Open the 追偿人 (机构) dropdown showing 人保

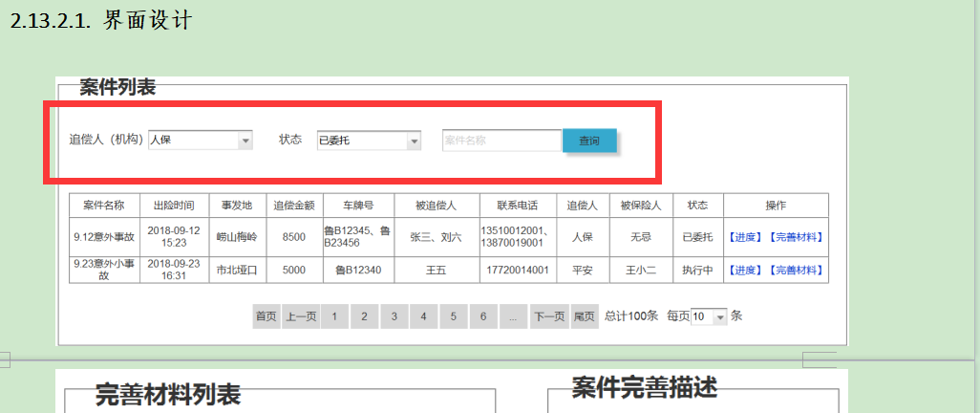point(201,141)
